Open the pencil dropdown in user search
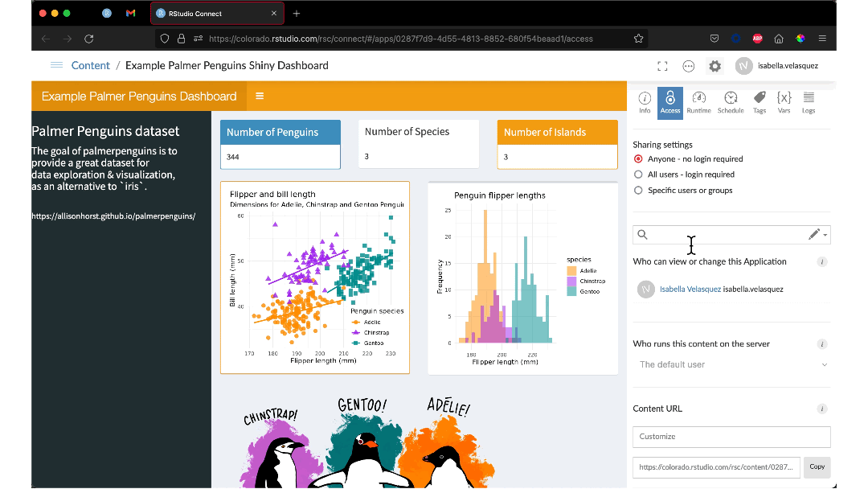The width and height of the screenshot is (868, 489). click(817, 235)
